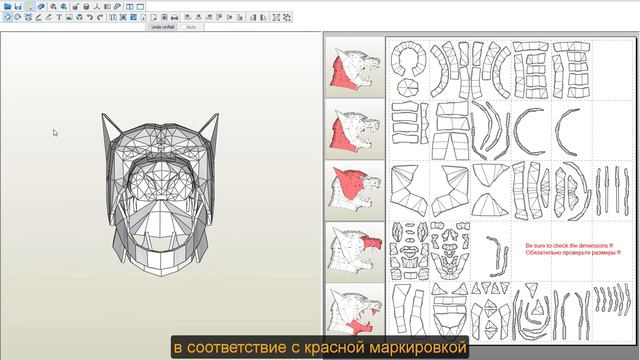Click the blue grid square toolbar icon
Image resolution: width=640 pixels, height=360 pixels.
click(133, 17)
